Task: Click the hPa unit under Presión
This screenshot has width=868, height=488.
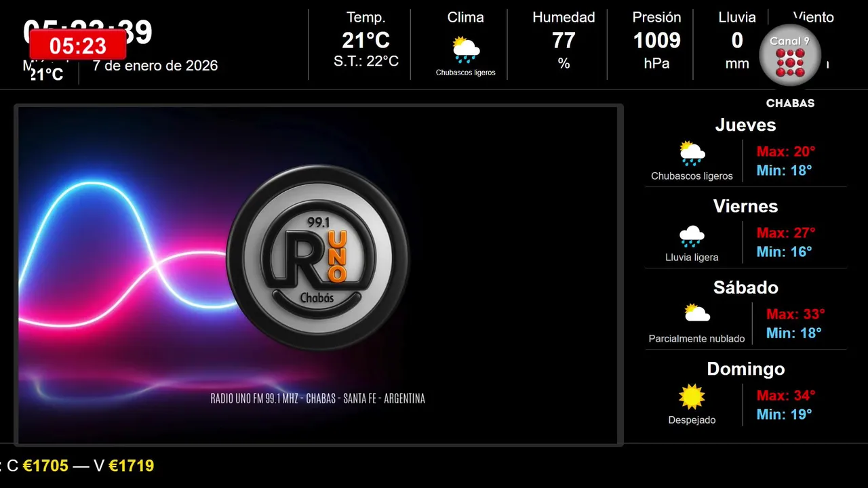Action: tap(656, 63)
